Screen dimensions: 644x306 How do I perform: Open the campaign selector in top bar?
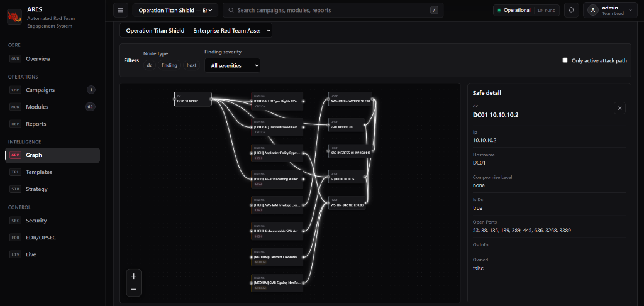[x=175, y=10]
